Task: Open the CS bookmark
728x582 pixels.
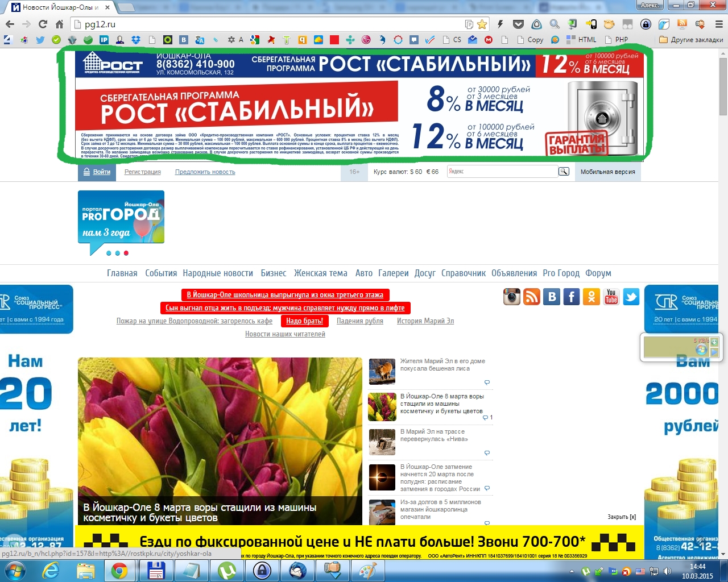Action: 452,40
